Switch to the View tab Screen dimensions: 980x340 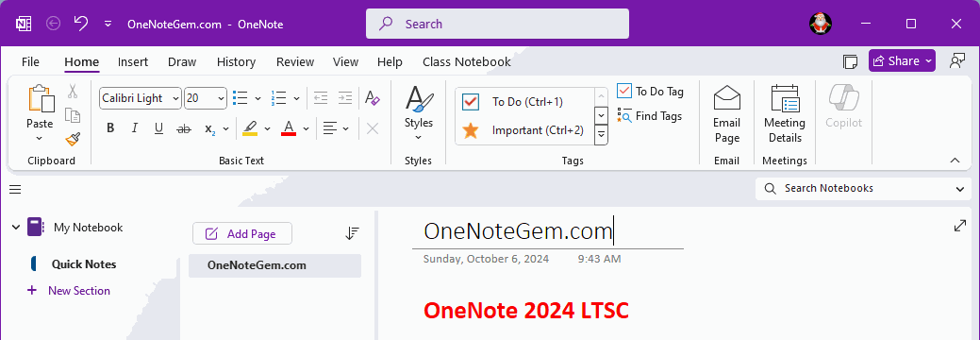pyautogui.click(x=345, y=61)
